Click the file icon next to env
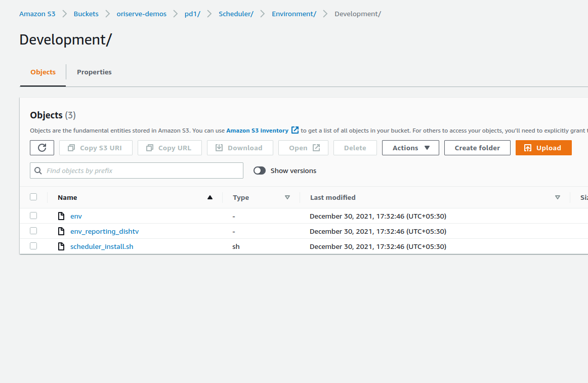Image resolution: width=588 pixels, height=383 pixels. coord(61,216)
